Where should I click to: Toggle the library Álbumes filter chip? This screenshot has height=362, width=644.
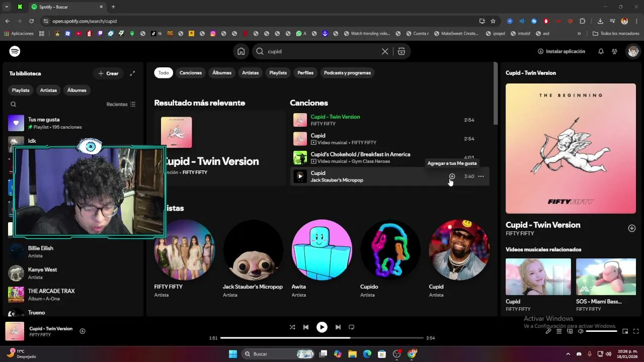tap(77, 90)
